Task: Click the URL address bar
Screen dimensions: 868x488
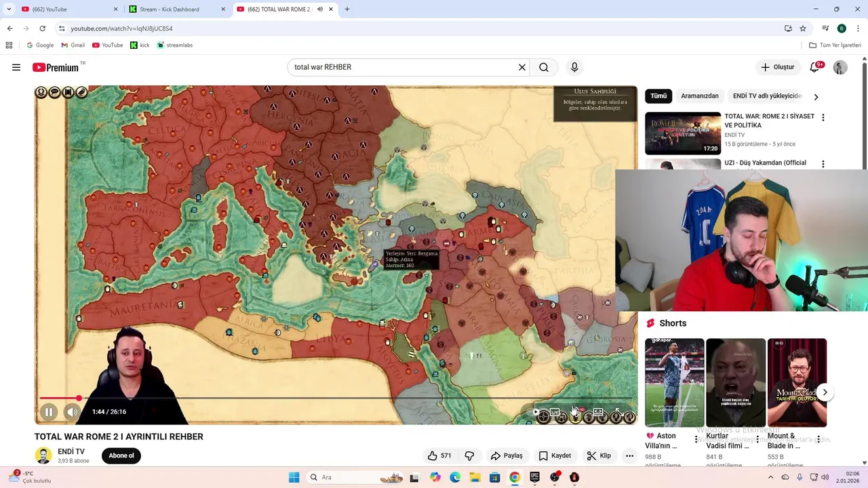Action: click(420, 28)
